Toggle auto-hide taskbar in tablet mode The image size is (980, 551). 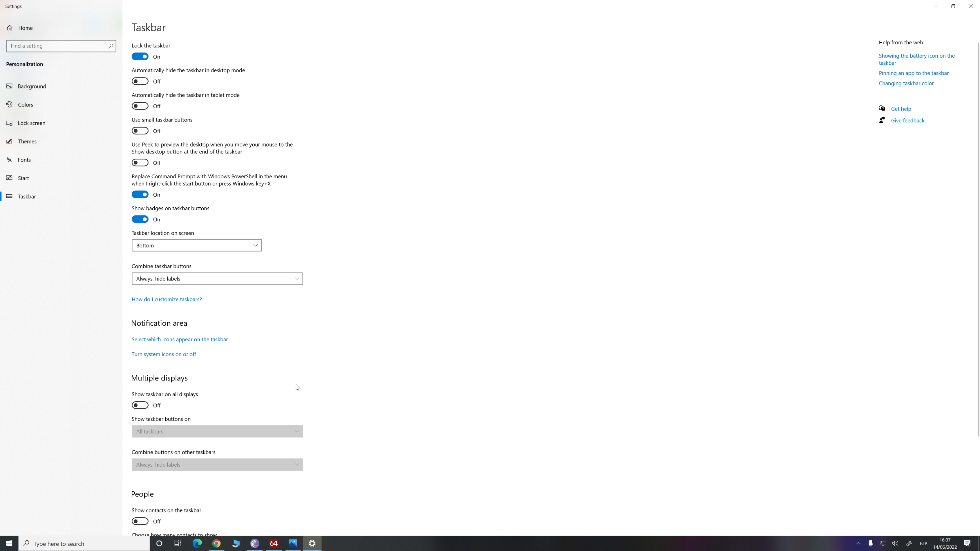[140, 106]
